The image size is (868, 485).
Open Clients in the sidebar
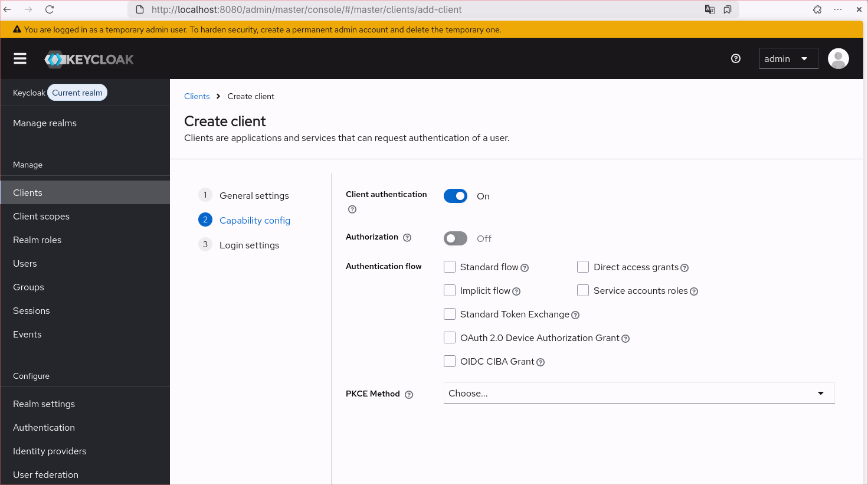tap(85, 192)
